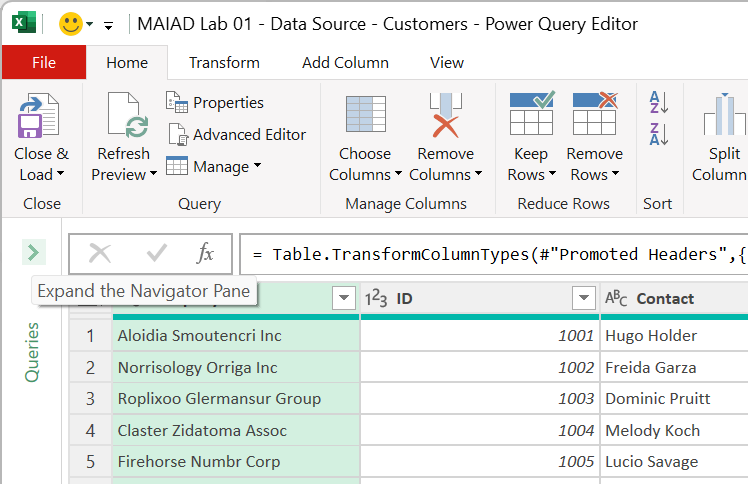Select ID cell 1004
Image resolution: width=748 pixels, height=484 pixels.
tap(479, 431)
